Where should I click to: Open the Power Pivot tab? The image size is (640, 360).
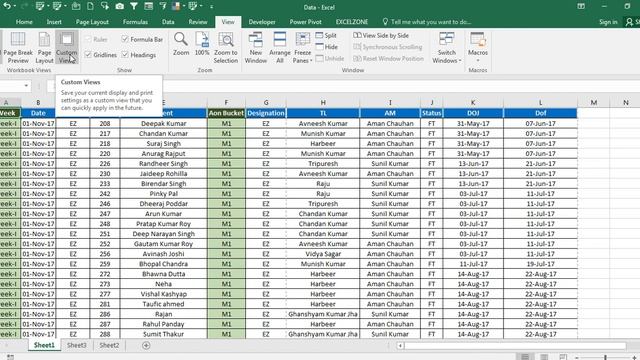305,22
